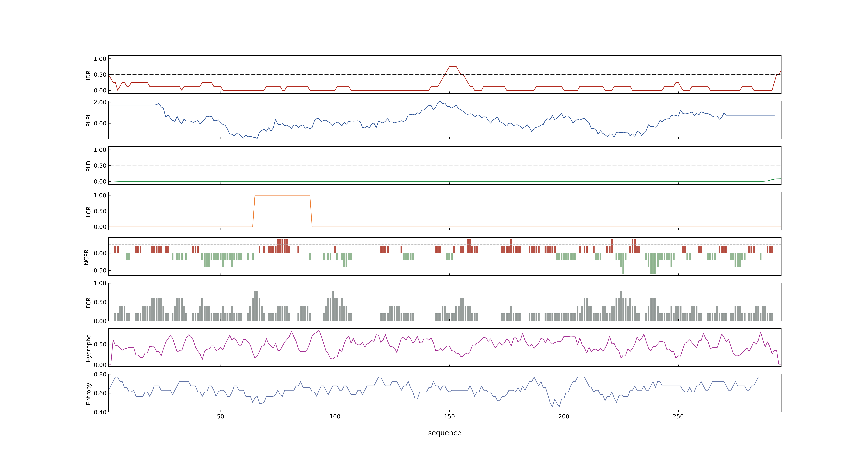Click the LCR y-axis label
This screenshot has width=868, height=463.
pos(88,212)
